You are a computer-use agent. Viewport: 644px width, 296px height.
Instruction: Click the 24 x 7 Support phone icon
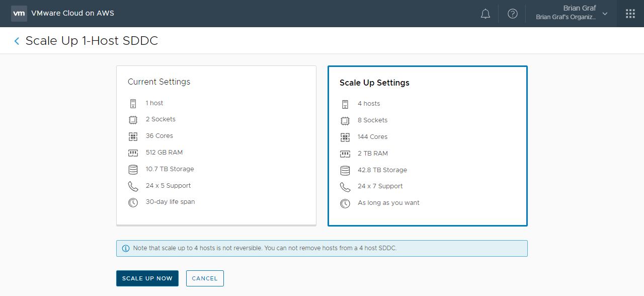pos(345,187)
